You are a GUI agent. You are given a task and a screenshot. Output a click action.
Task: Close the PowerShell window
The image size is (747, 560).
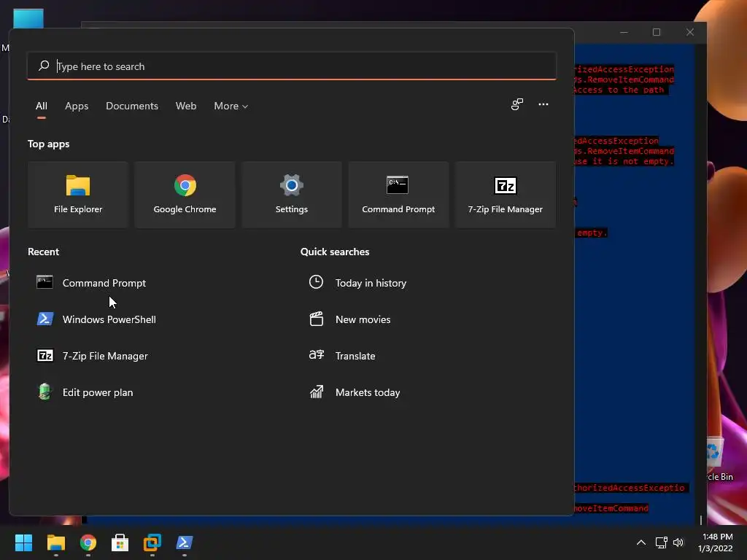(690, 32)
